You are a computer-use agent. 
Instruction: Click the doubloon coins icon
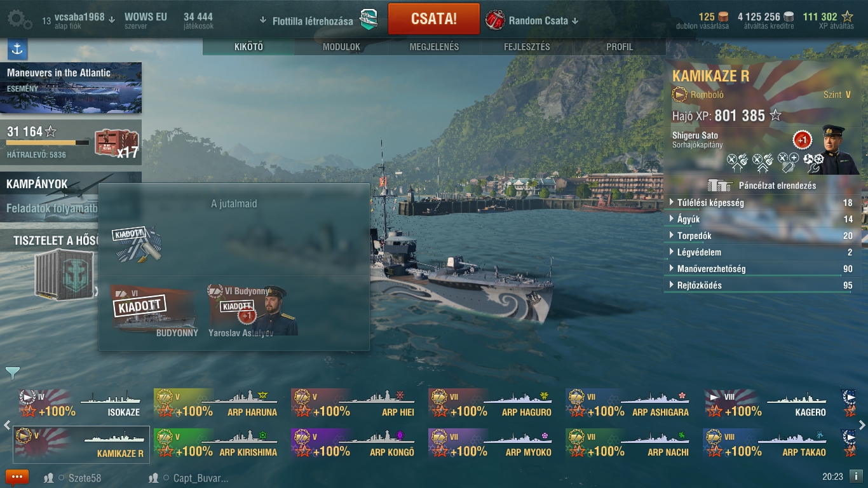[x=723, y=17]
